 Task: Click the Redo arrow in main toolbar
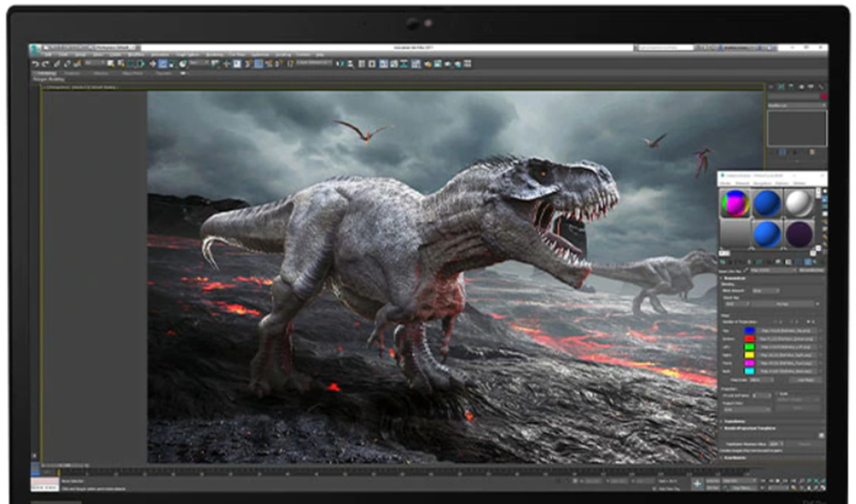tap(45, 64)
